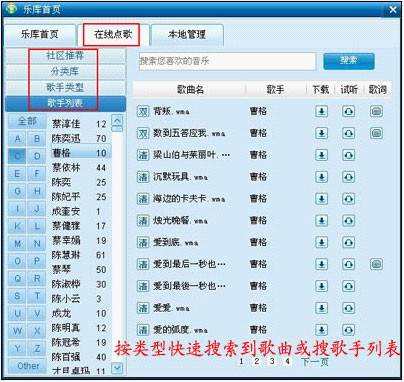Go to 下一页 of results
This screenshot has height=382, width=404.
point(314,362)
